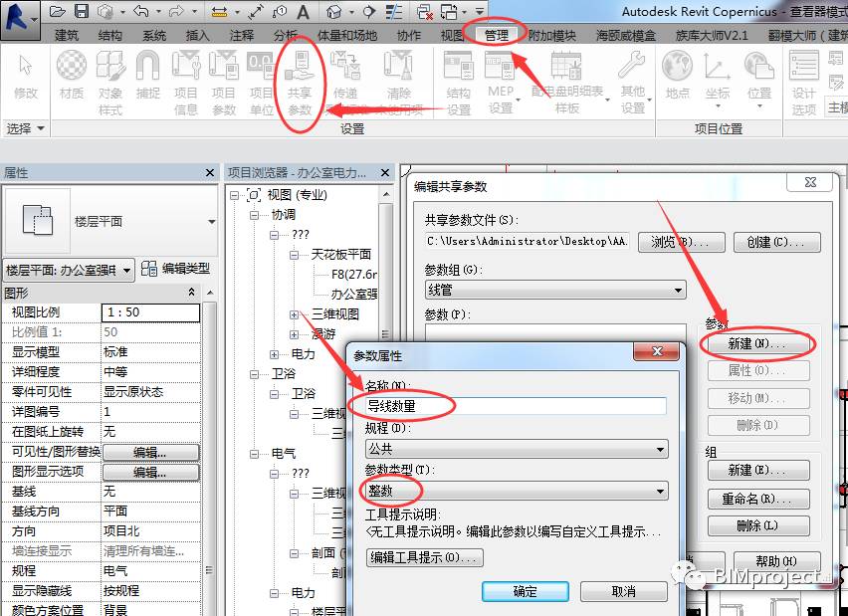The height and width of the screenshot is (616, 848).
Task: Open the 材质 (Materials) tool
Action: (72, 76)
